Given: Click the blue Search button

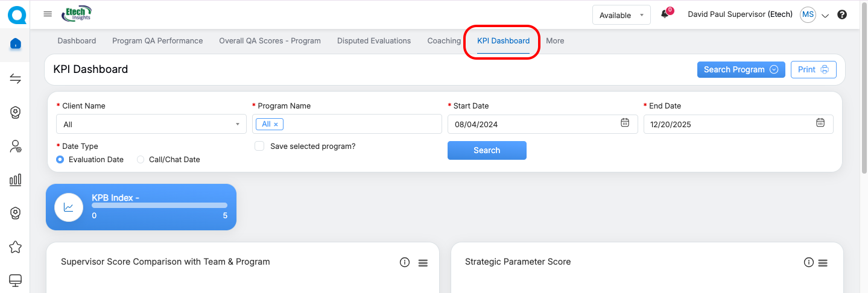Looking at the screenshot, I should (487, 150).
